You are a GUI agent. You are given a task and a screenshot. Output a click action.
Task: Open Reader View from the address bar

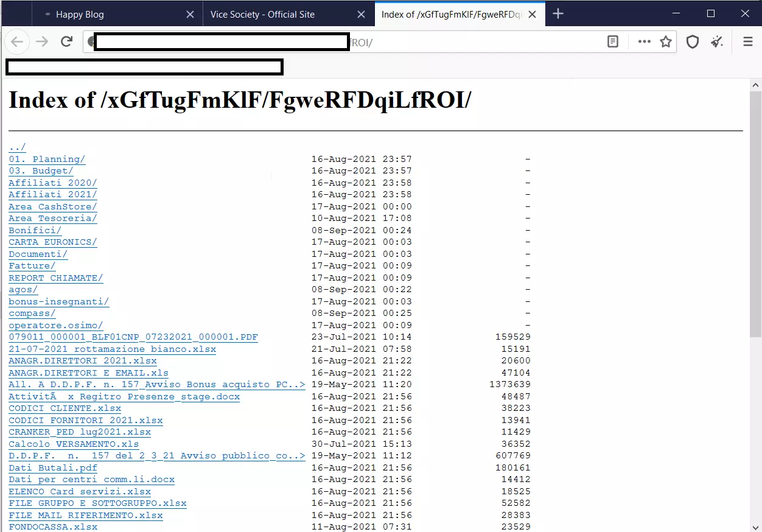pos(612,41)
